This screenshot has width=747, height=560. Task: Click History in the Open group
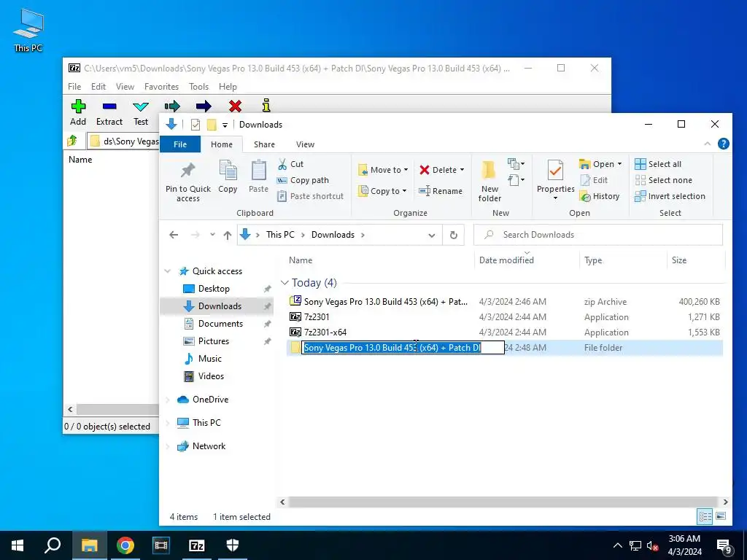pos(600,196)
